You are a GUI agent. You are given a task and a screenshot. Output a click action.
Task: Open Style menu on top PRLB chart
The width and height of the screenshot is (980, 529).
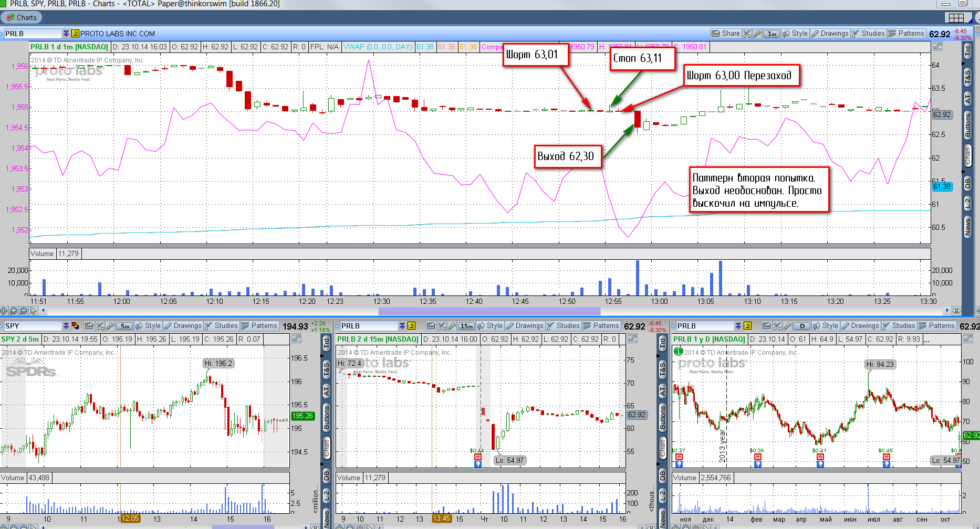click(x=795, y=34)
